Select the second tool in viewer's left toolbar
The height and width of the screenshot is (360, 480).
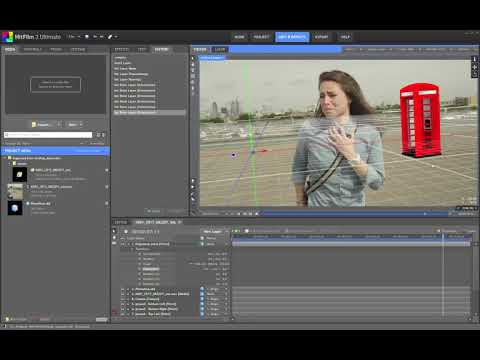coord(193,64)
